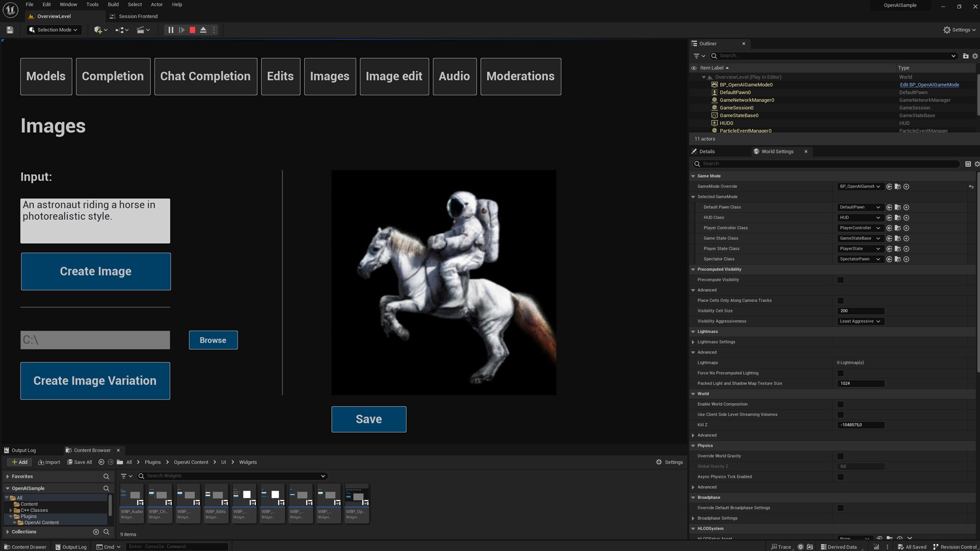Check Override World Gravity under Physics
980x551 pixels.
840,456
